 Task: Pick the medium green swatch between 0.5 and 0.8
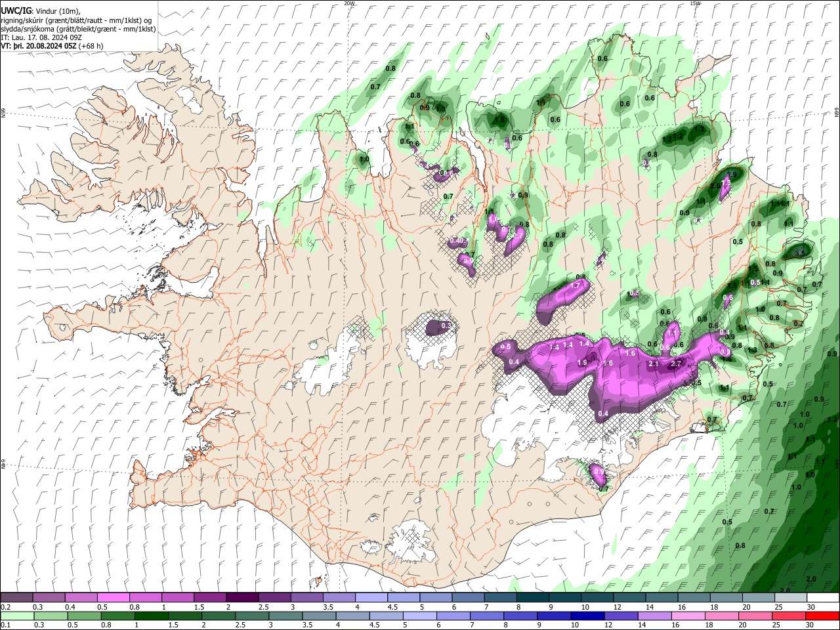(x=83, y=616)
